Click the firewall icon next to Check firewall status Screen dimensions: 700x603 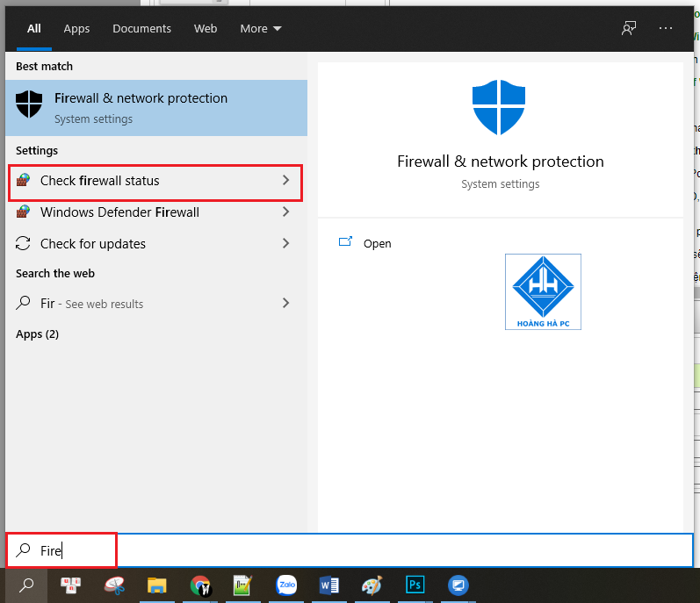[x=23, y=180]
